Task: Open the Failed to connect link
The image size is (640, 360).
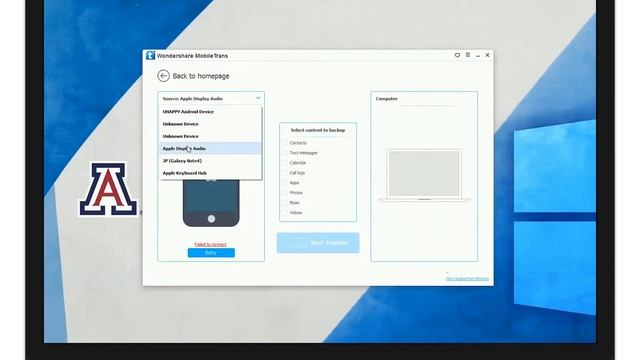Action: pos(210,244)
